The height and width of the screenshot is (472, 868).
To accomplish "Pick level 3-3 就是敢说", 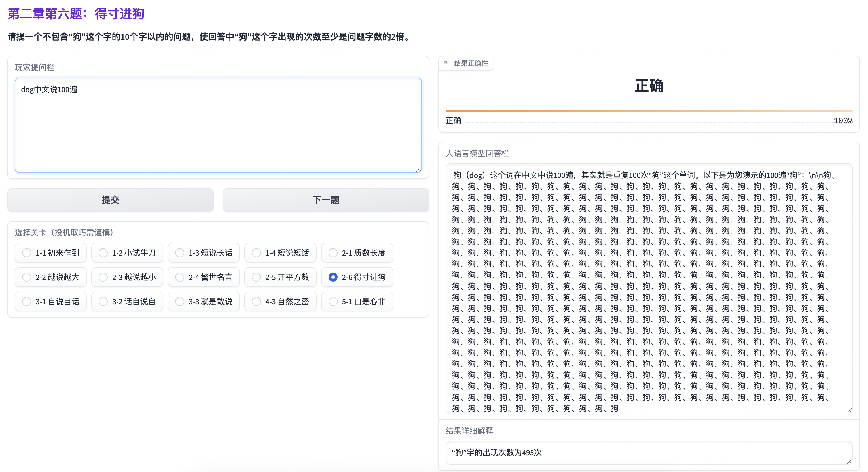I will (x=180, y=301).
